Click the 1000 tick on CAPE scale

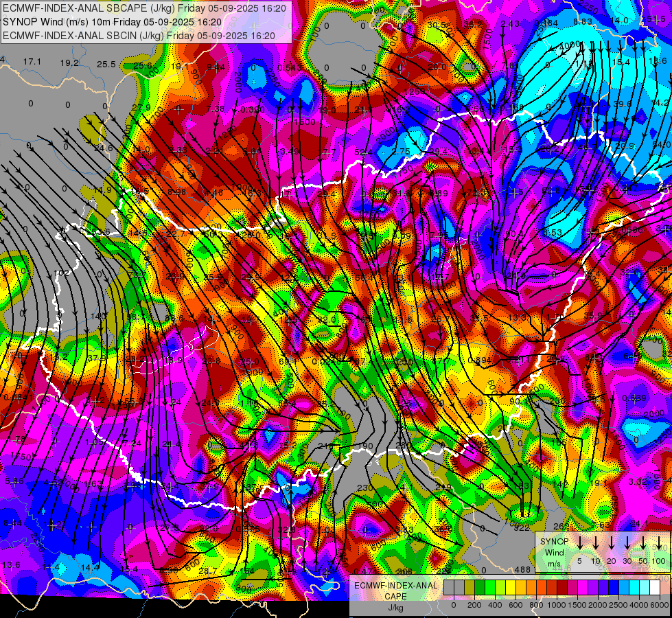[x=557, y=605]
